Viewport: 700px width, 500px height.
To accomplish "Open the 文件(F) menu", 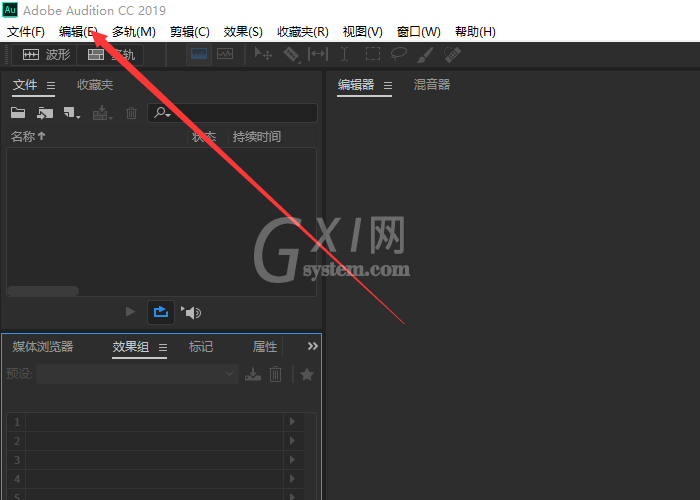I will [26, 32].
